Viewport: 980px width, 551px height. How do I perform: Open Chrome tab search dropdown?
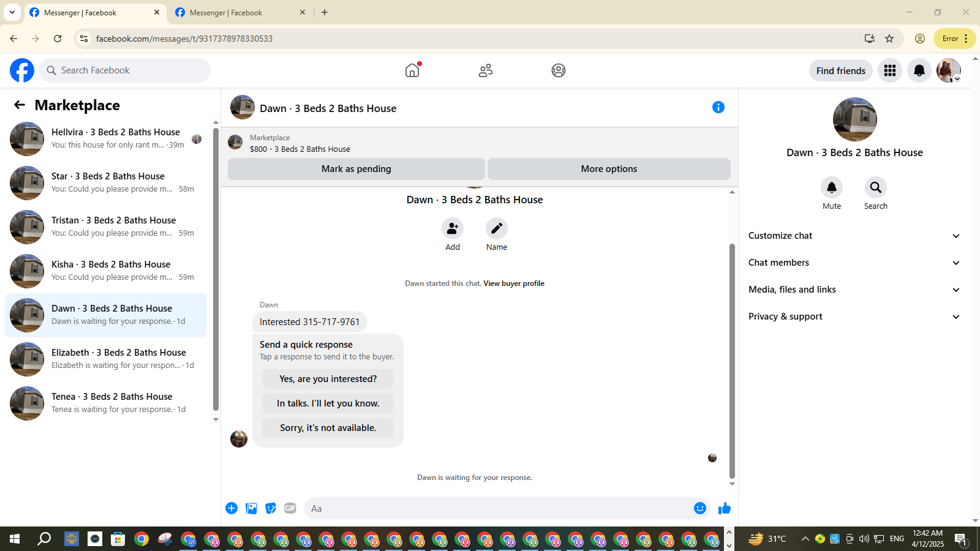pyautogui.click(x=12, y=12)
